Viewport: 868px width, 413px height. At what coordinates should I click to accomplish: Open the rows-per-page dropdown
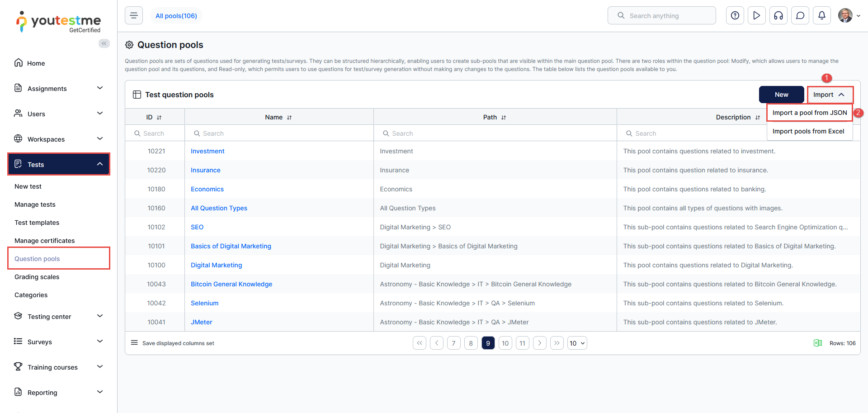point(577,343)
